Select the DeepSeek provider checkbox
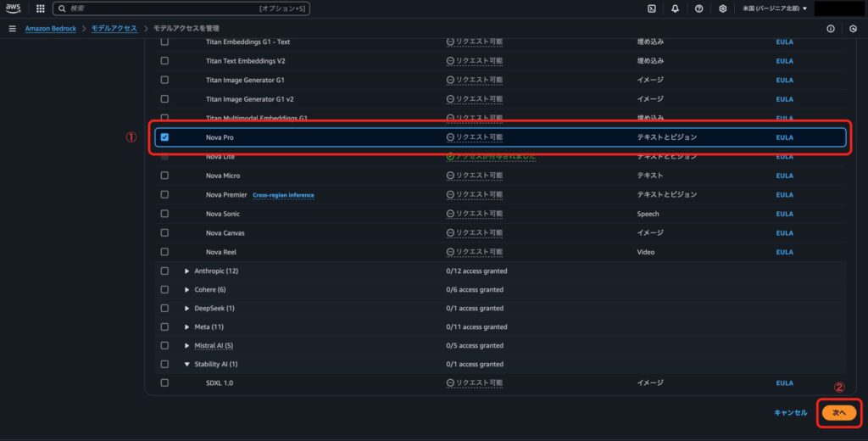Image resolution: width=868 pixels, height=441 pixels. [x=164, y=308]
